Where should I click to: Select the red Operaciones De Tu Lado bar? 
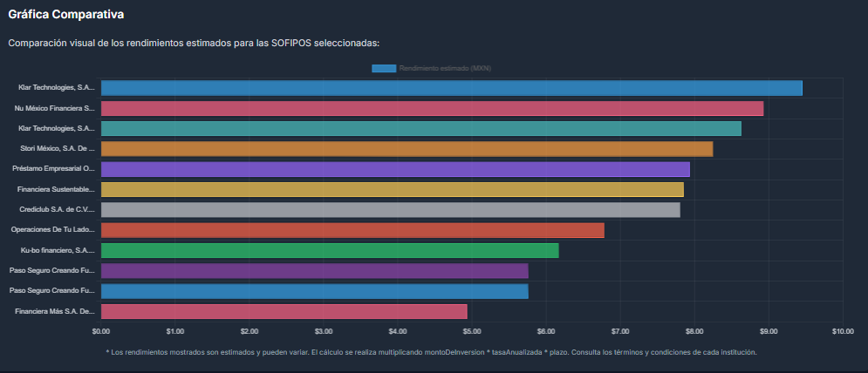click(x=352, y=230)
